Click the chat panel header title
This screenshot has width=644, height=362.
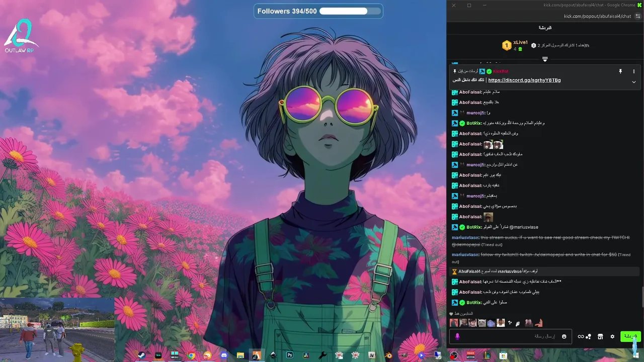tap(545, 28)
